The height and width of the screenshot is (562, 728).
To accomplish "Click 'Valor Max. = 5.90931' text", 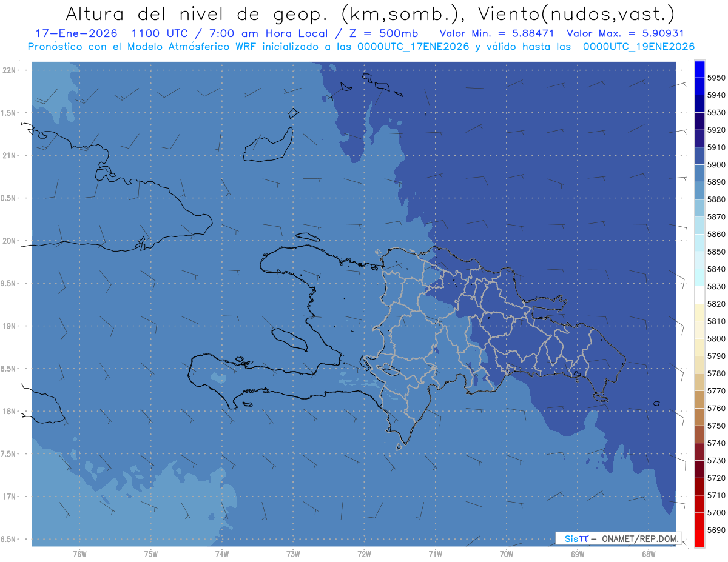I will pos(627,33).
